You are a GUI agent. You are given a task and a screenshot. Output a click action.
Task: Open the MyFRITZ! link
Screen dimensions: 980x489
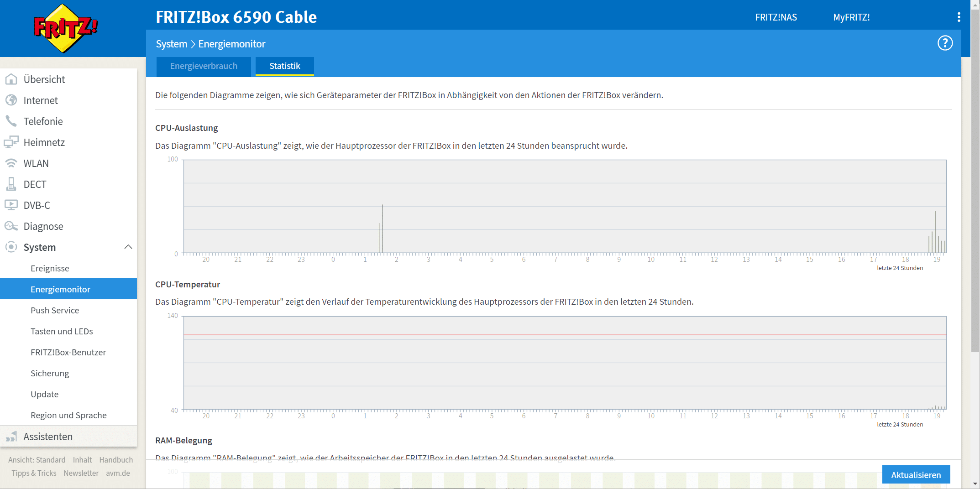pyautogui.click(x=851, y=17)
